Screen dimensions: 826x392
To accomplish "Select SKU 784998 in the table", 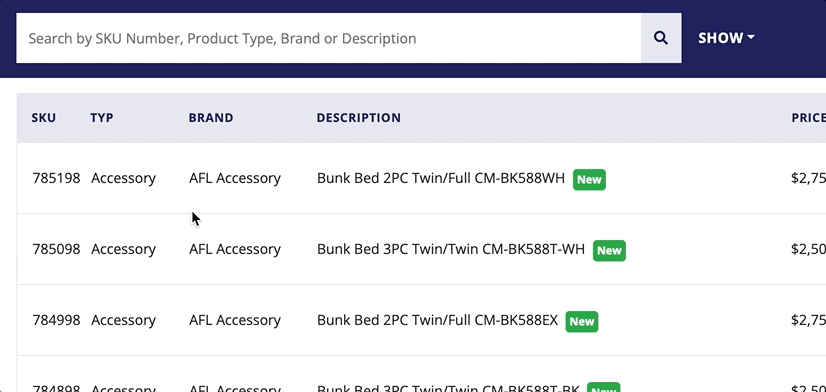I will coord(56,320).
